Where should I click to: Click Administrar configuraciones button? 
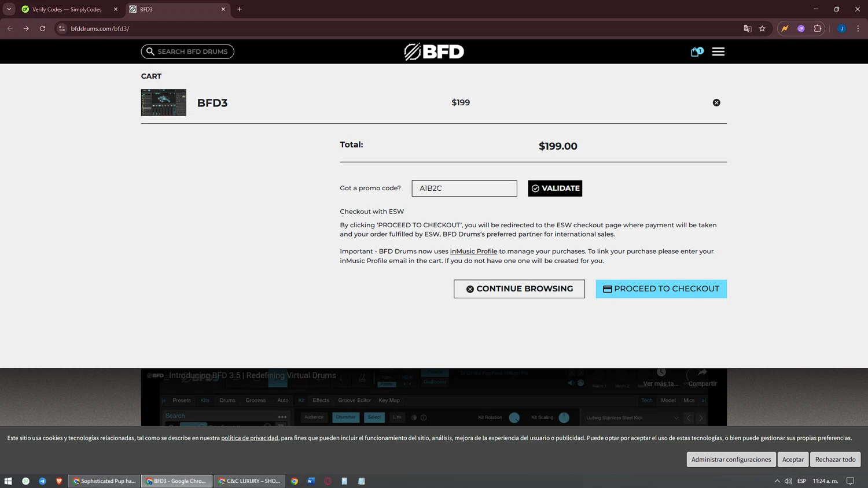731,459
